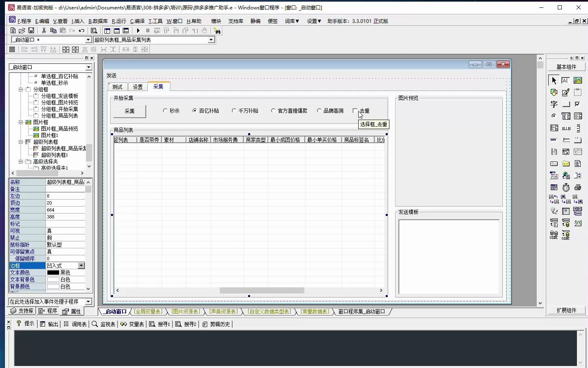Viewport: 588px width, 368px height.
Task: Collapse the 图片框 tree node
Action: (21, 122)
